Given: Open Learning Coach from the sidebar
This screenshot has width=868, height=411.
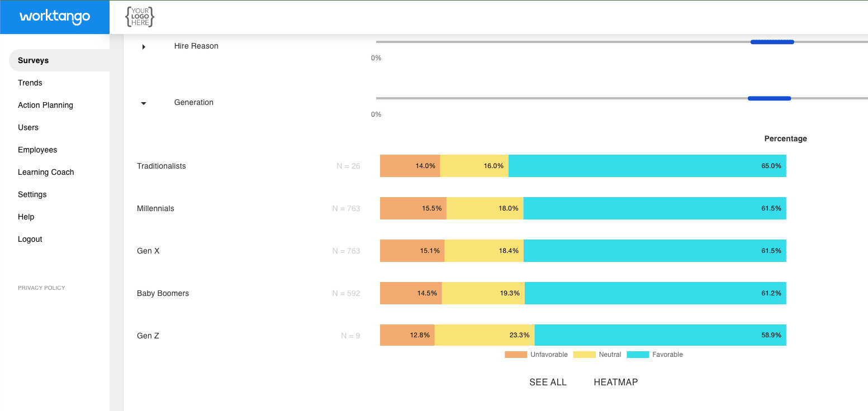Looking at the screenshot, I should (x=46, y=172).
